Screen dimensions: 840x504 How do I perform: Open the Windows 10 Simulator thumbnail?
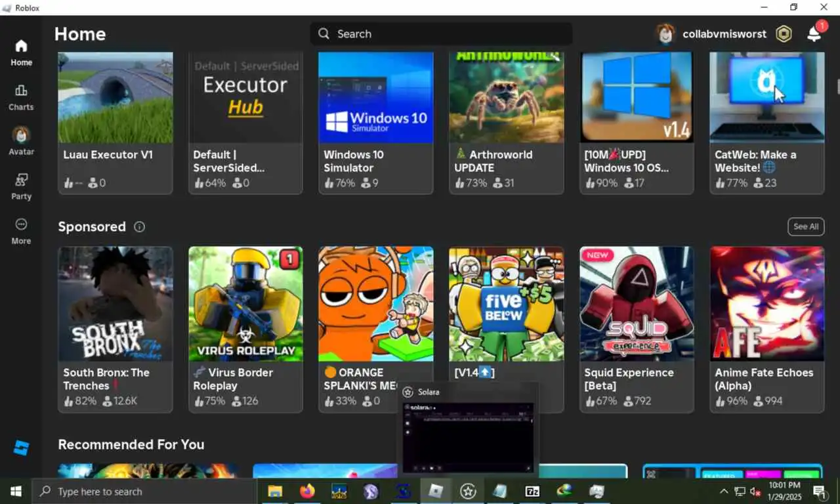(376, 97)
